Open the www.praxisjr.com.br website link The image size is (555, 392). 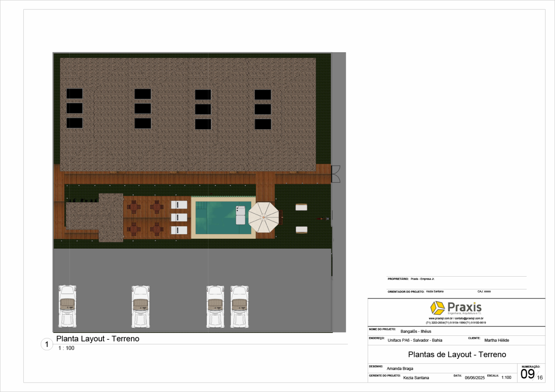440,318
